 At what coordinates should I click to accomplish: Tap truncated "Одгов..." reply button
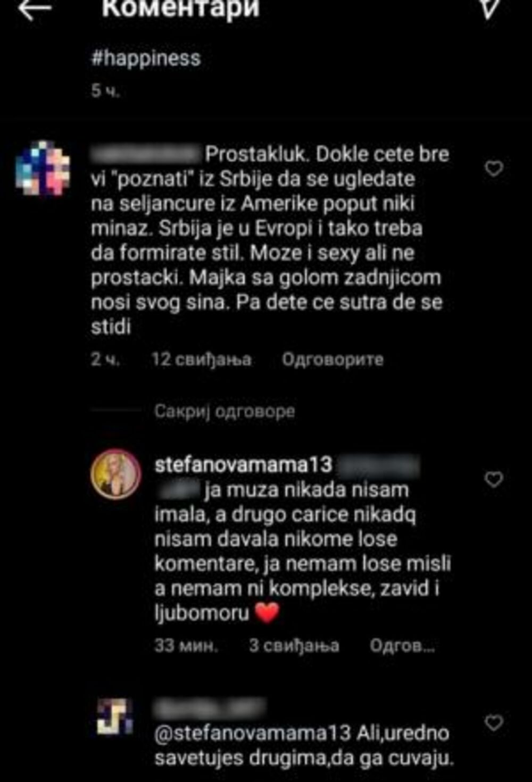pos(402,646)
